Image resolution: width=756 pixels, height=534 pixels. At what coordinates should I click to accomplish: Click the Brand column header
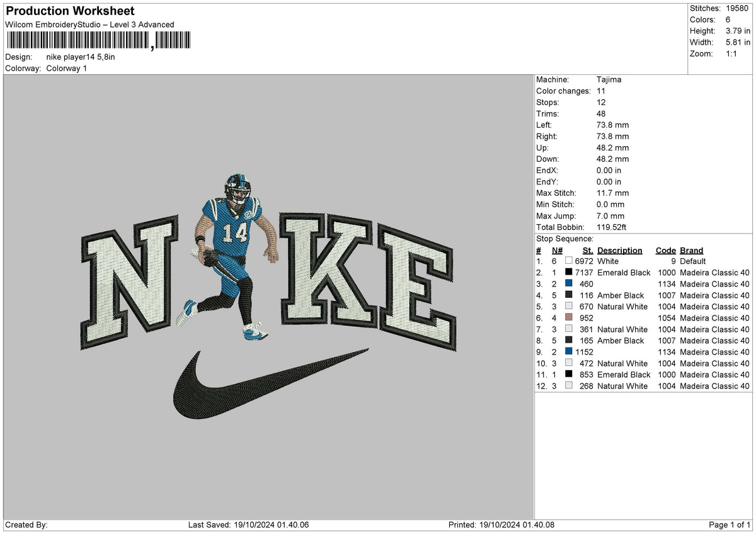pyautogui.click(x=691, y=250)
